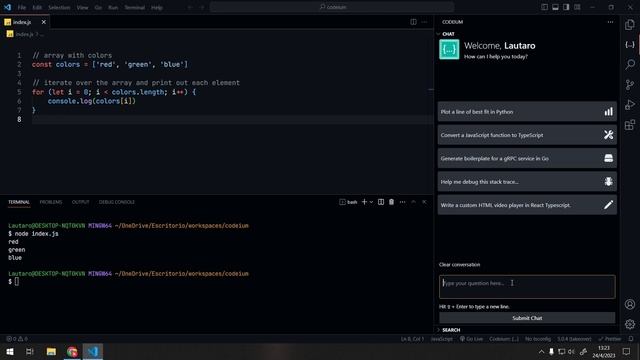640x360 pixels.
Task: Open the notifications bell in the status bar
Action: pos(631,339)
